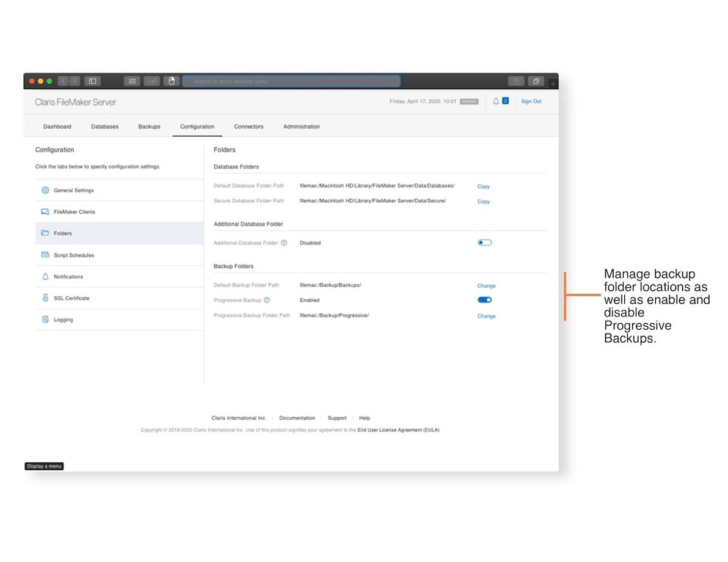Enable the Additional Database Folder toggle
The height and width of the screenshot is (562, 728).
pyautogui.click(x=484, y=243)
